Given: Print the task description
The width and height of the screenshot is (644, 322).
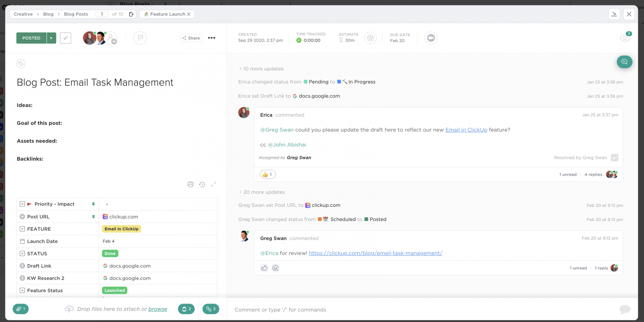Looking at the screenshot, I should 191,184.
